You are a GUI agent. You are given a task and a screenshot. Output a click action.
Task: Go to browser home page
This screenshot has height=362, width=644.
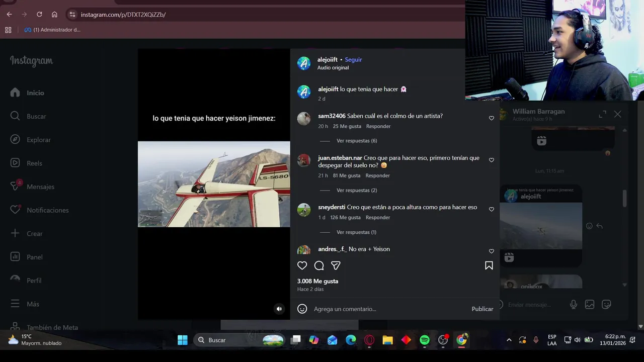[54, 15]
